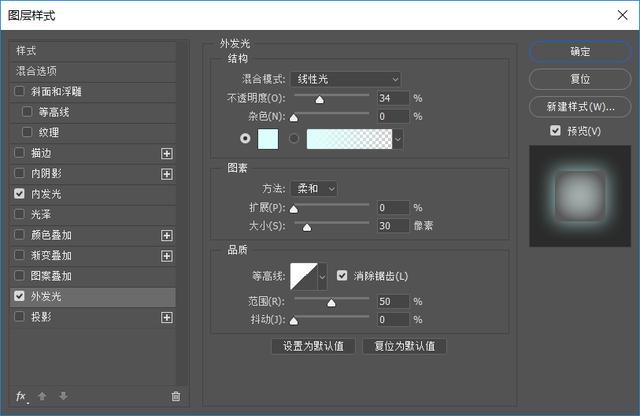Click the 等高线 contour thumbnail
The height and width of the screenshot is (416, 640).
pyautogui.click(x=304, y=276)
